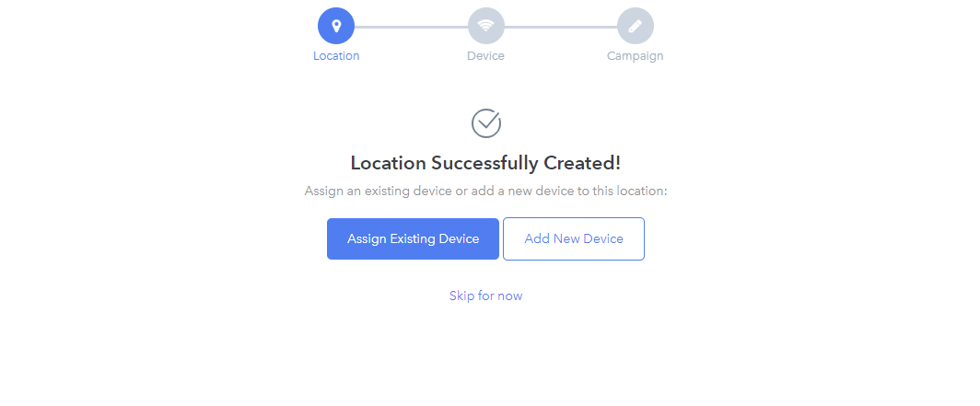980x406 pixels.
Task: Go to the 'Campaign' step label
Action: 635,56
